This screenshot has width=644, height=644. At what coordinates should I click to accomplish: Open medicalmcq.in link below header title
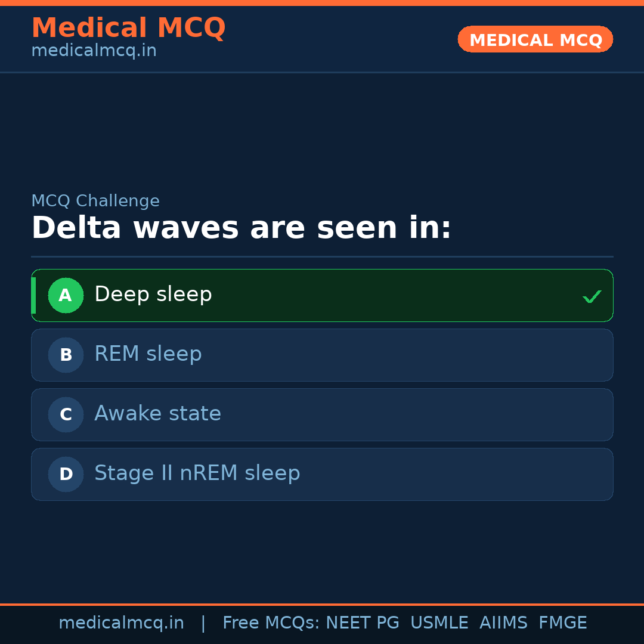pos(94,51)
